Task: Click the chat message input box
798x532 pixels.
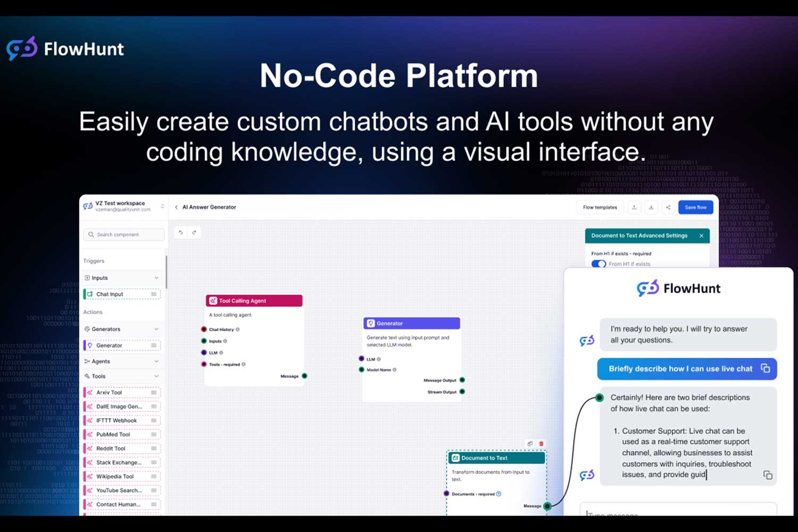Action: tap(678, 510)
